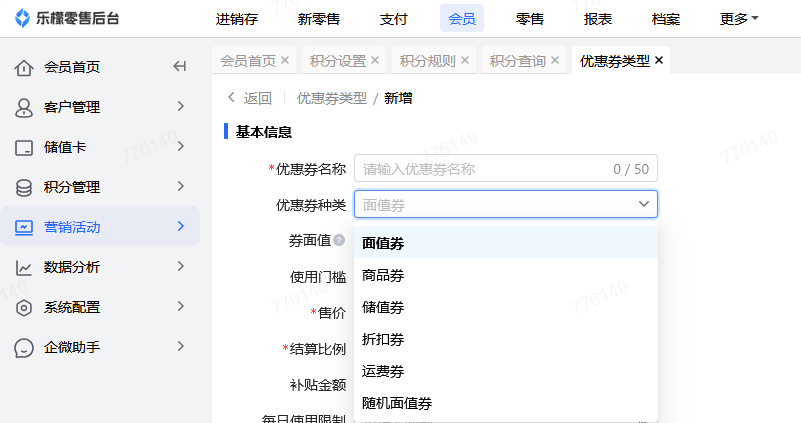Click the 客户管理 person icon
801x423 pixels.
tap(24, 107)
